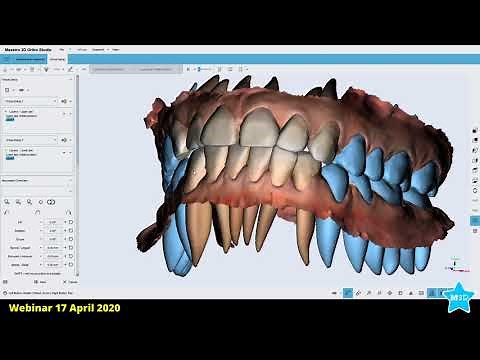This screenshot has width=480, height=360.
Task: Increase the Mesial - Distal value
Action: (65, 265)
